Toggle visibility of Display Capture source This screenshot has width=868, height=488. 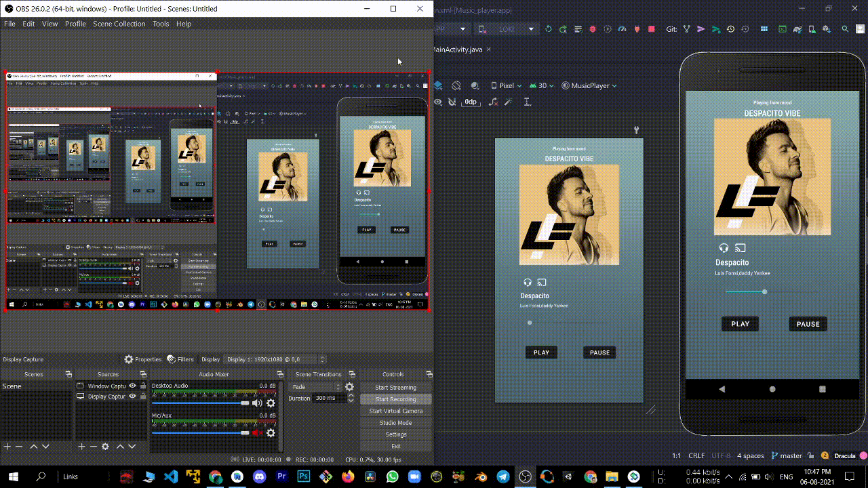tap(133, 396)
